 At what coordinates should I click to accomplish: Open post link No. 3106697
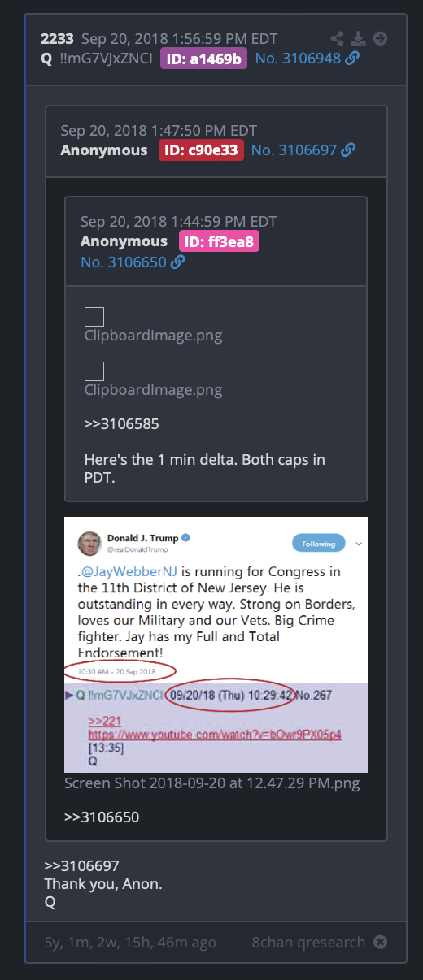pyautogui.click(x=294, y=150)
